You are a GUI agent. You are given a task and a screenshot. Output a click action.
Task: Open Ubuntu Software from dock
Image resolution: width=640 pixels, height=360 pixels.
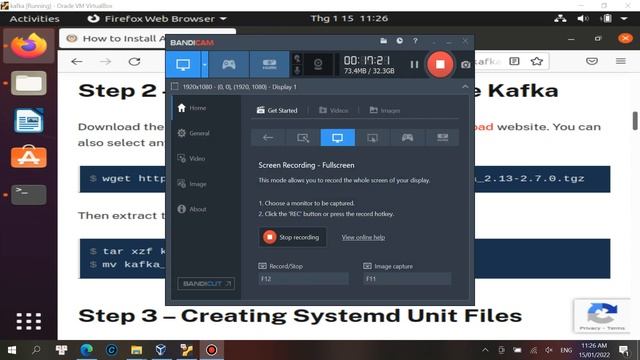pos(29,157)
